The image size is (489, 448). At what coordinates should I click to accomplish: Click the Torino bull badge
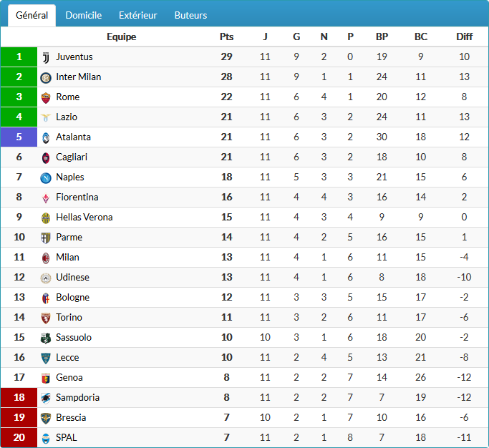pos(46,318)
